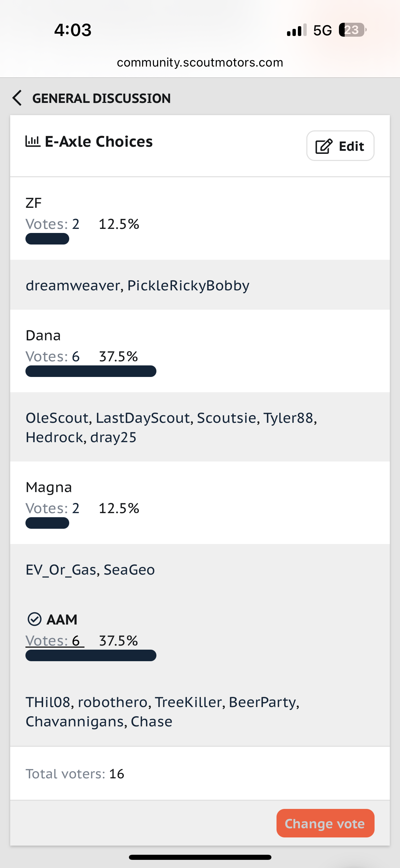
Task: Tap the E-Axle Choices poll title
Action: coord(99,141)
